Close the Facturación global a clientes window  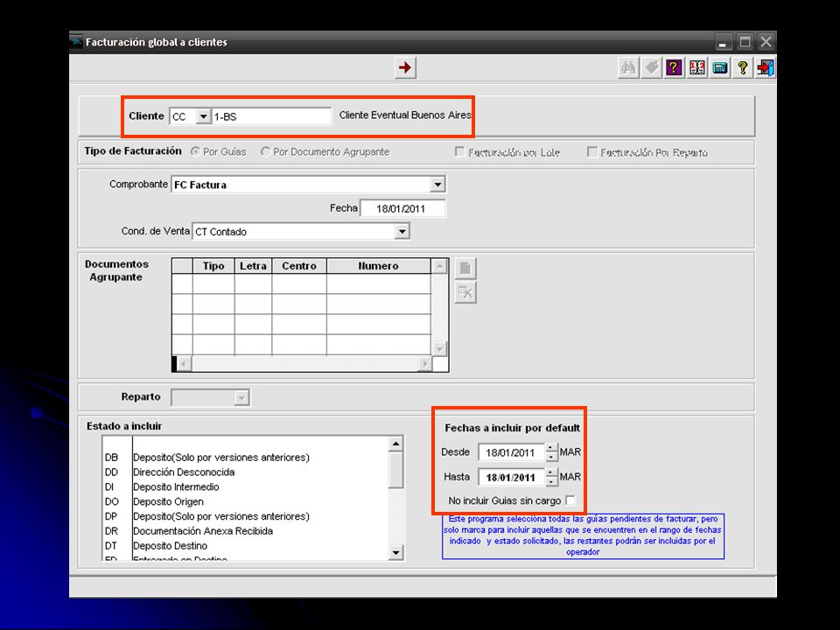(766, 42)
